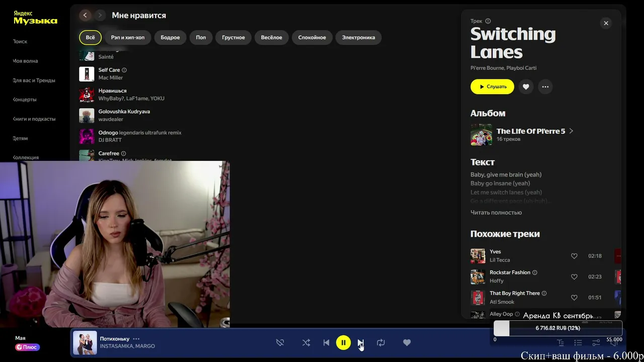Open MARGO artist from the player bar
The height and width of the screenshot is (362, 644).
tap(145, 346)
